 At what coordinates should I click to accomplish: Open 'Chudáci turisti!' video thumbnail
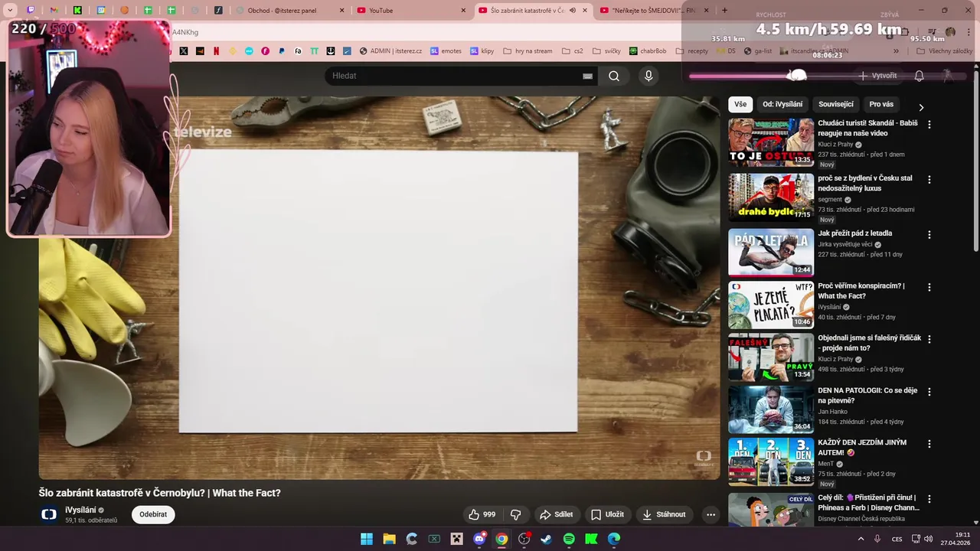(771, 142)
